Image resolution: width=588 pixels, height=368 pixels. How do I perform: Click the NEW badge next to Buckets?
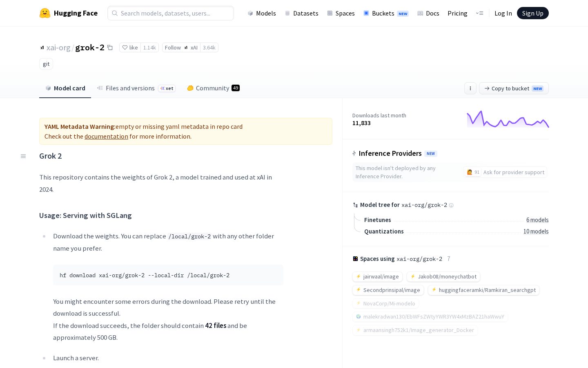403,13
